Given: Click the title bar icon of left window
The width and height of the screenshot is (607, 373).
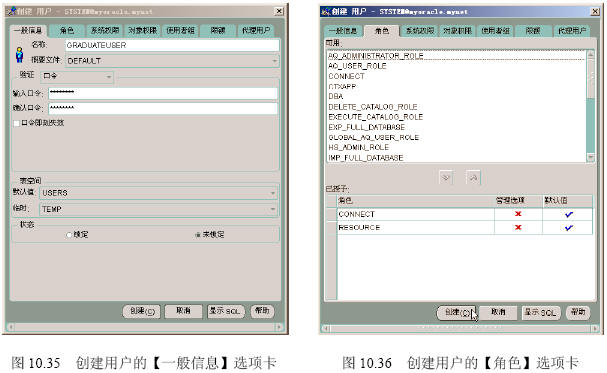Looking at the screenshot, I should pyautogui.click(x=12, y=11).
